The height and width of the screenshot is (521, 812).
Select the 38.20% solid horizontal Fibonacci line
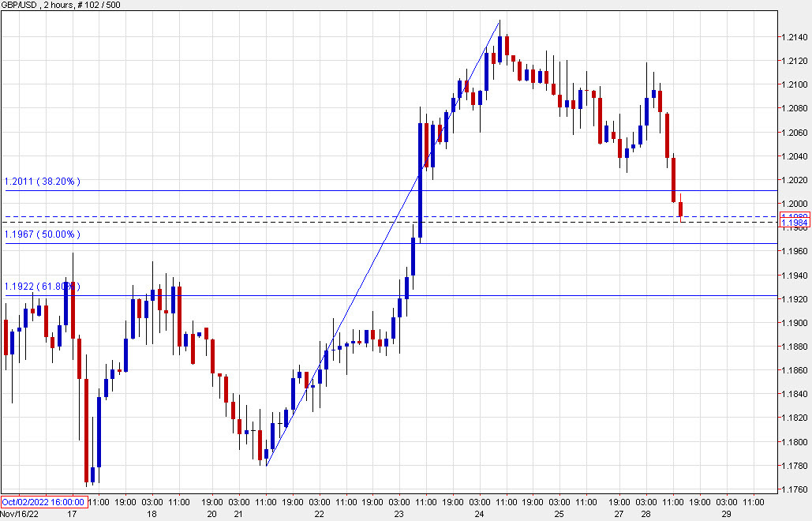coord(391,190)
